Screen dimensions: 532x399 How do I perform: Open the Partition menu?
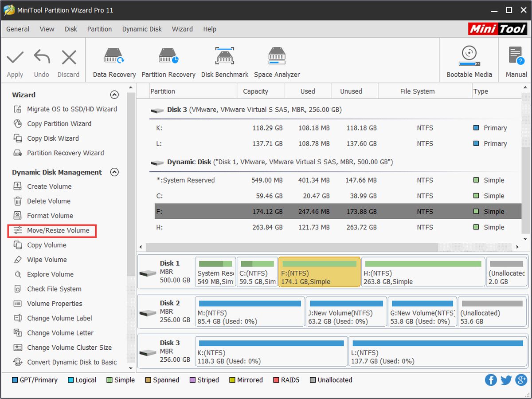click(99, 29)
